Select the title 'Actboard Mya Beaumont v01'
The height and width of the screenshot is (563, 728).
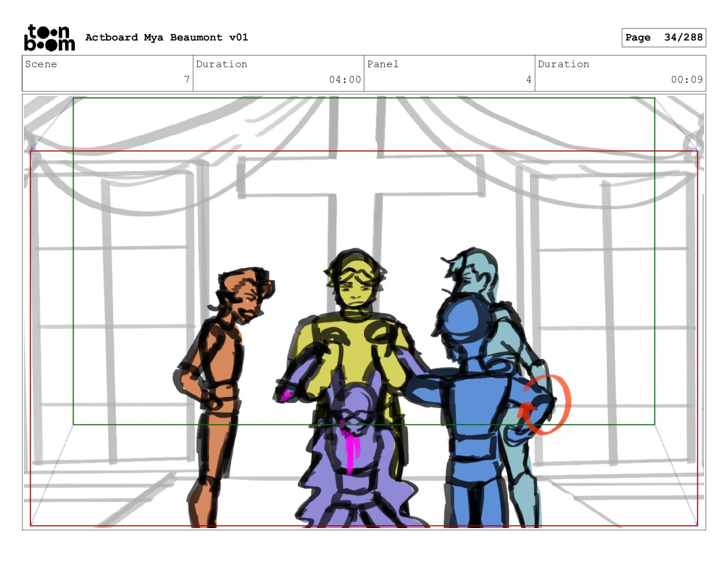coord(166,37)
